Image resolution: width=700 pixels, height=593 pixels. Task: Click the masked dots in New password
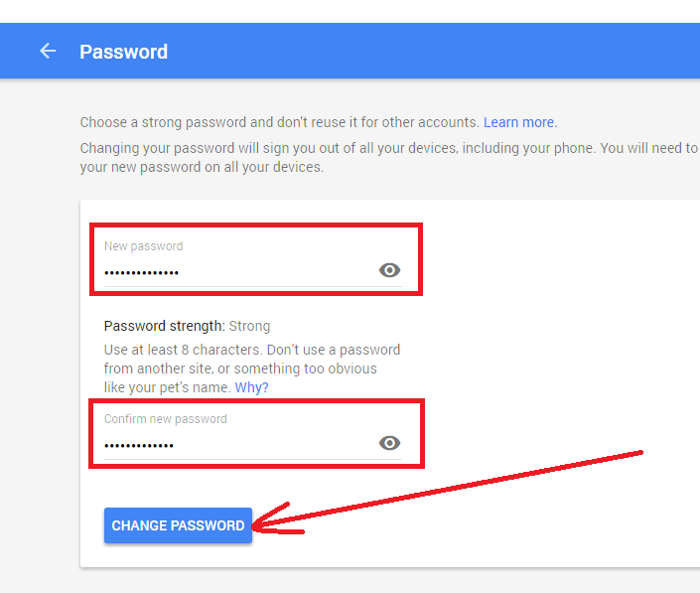point(142,272)
